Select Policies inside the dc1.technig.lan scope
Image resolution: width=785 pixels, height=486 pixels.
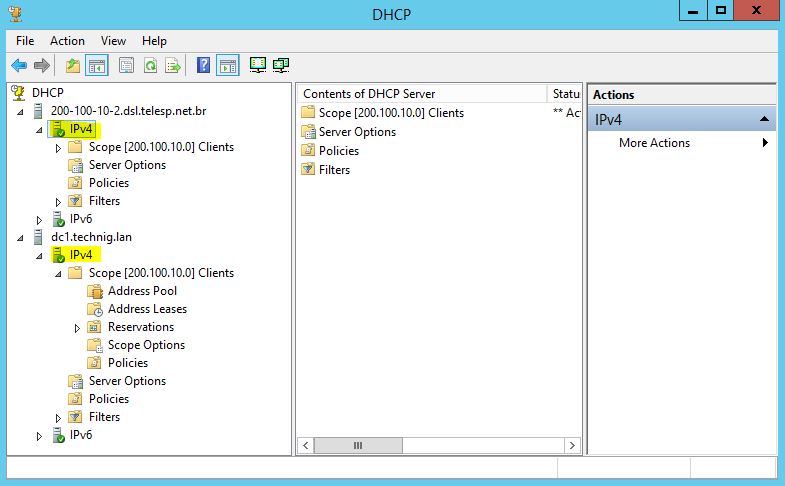[x=128, y=363]
